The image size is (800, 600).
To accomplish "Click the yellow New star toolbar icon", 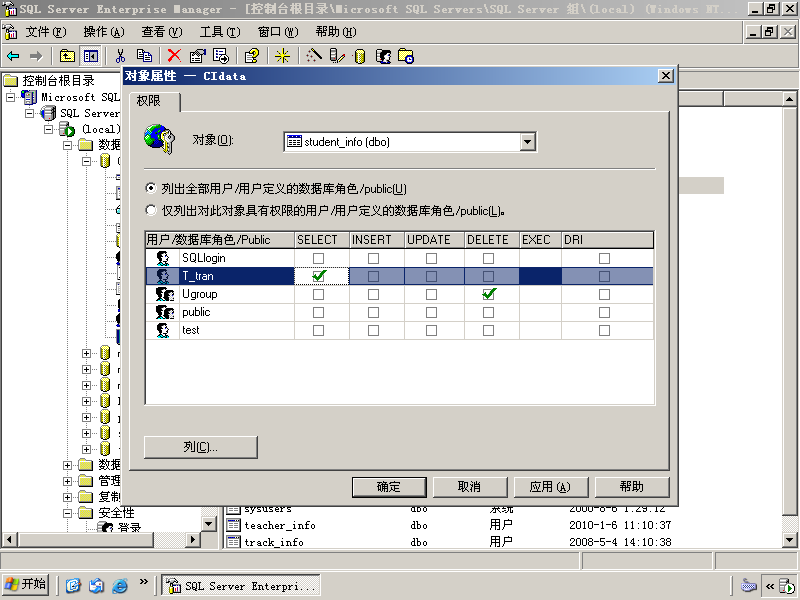I will [282, 56].
